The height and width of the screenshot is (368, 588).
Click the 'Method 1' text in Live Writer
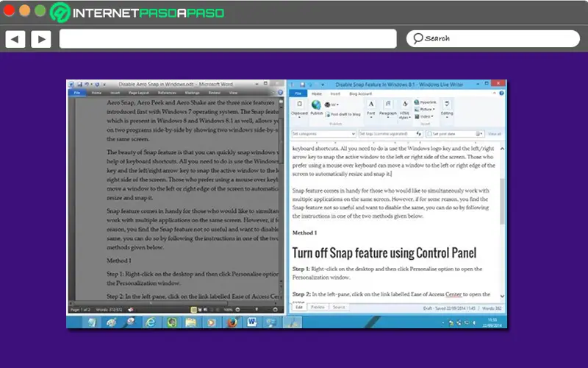[304, 233]
